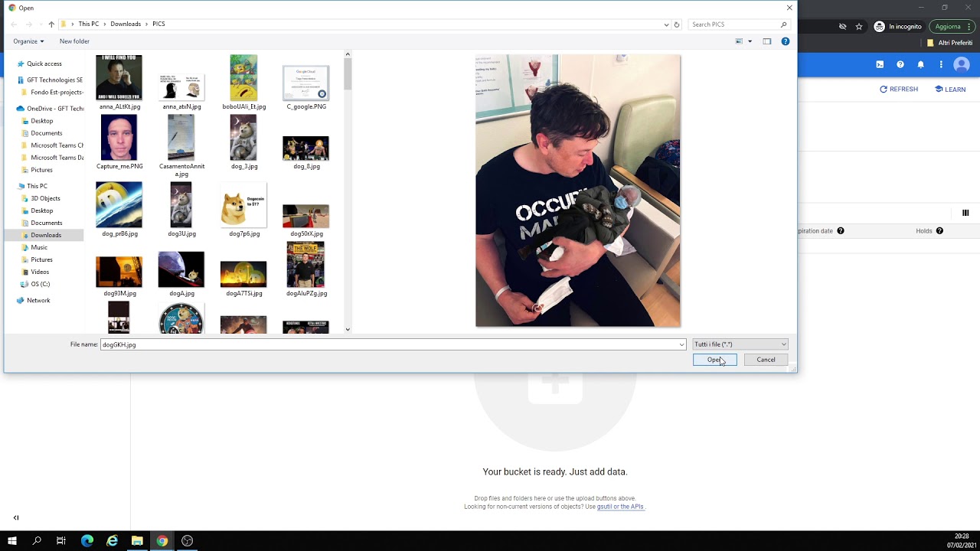The image size is (980, 551).
Task: Open the Windows Start menu
Action: coord(12,541)
